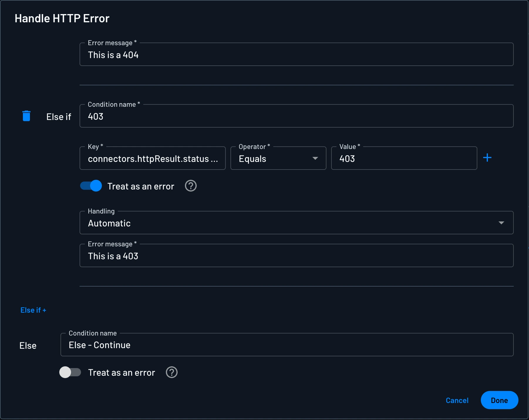Viewport: 529px width, 420px height.
Task: Open help beside Treat as an error toggle
Action: click(191, 186)
